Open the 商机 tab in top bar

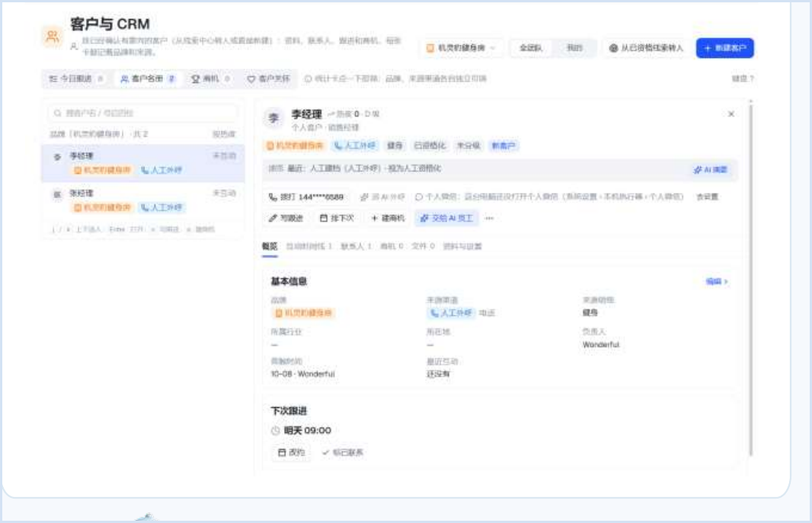point(210,79)
